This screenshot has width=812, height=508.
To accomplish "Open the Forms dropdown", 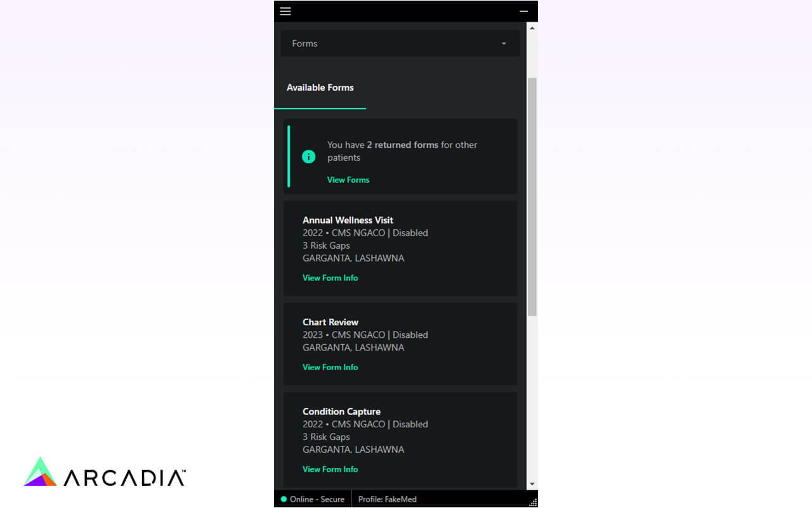I will click(x=400, y=43).
